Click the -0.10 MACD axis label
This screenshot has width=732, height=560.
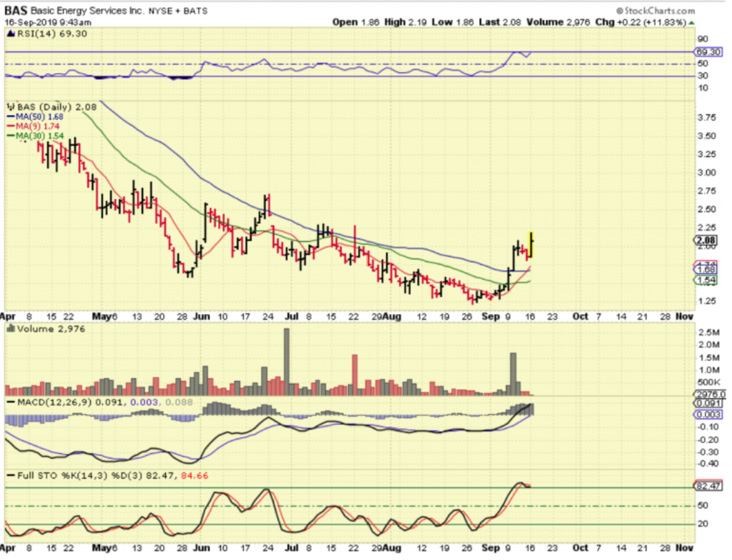(x=708, y=427)
